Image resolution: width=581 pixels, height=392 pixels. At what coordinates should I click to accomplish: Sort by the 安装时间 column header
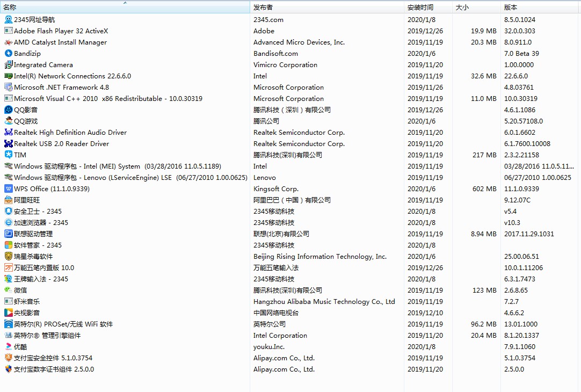[x=428, y=8]
